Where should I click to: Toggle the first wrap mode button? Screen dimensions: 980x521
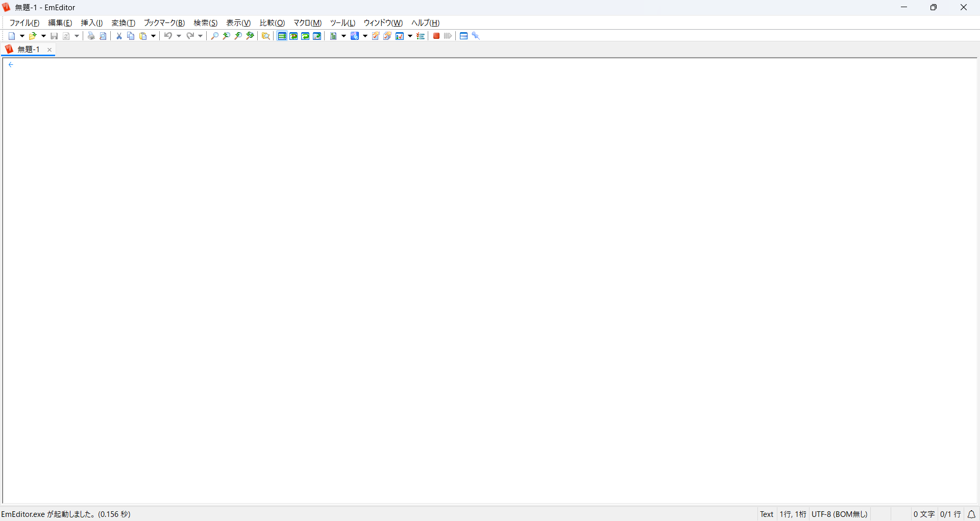click(282, 36)
